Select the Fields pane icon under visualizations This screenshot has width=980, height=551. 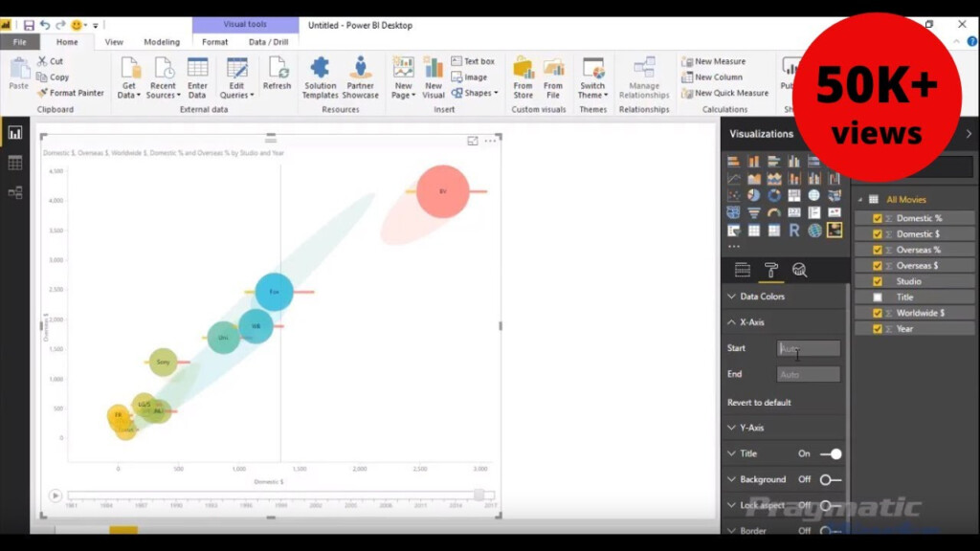point(742,271)
